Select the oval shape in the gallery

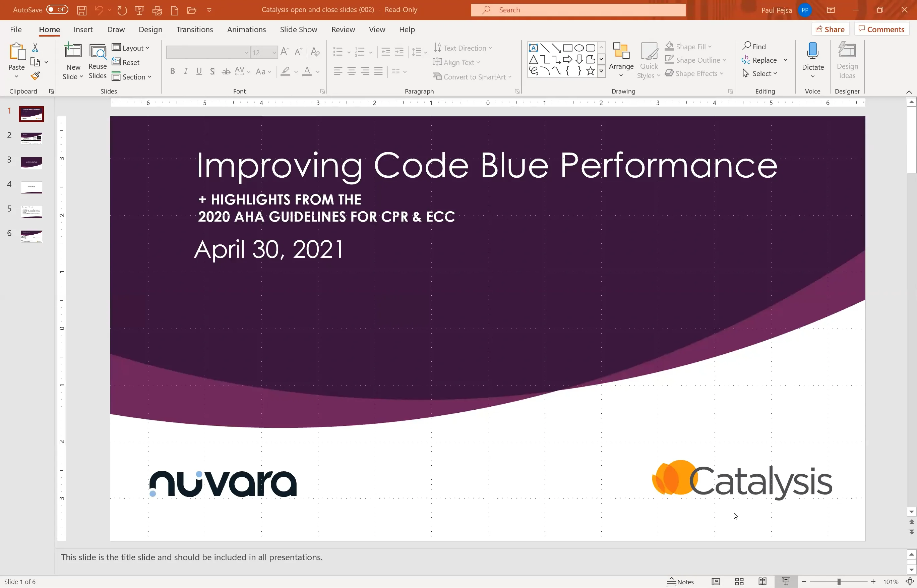579,47
